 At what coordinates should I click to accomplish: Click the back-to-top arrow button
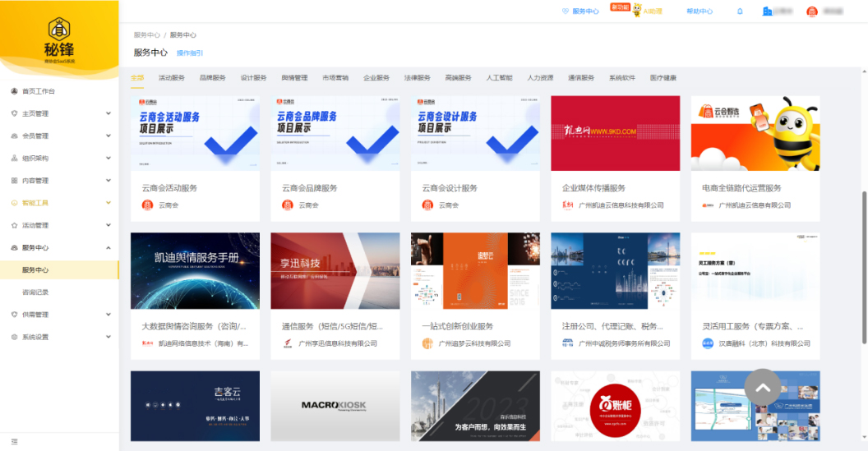coord(762,388)
